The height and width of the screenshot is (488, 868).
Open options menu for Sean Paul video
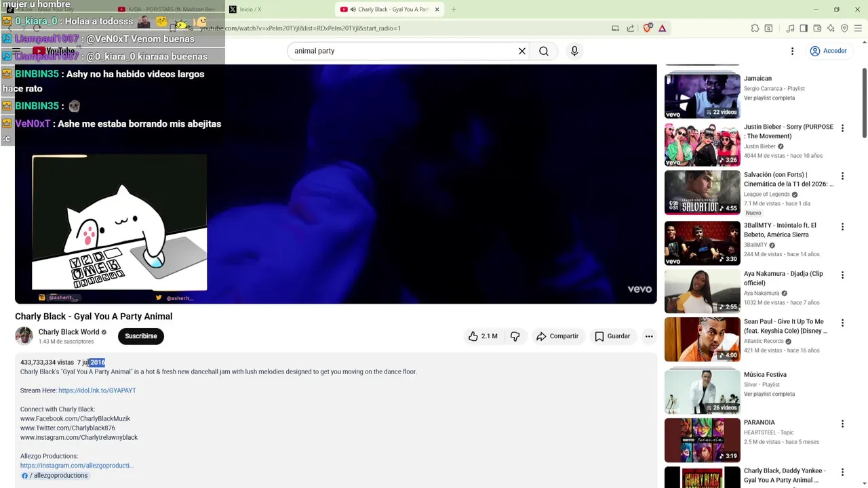pos(842,323)
